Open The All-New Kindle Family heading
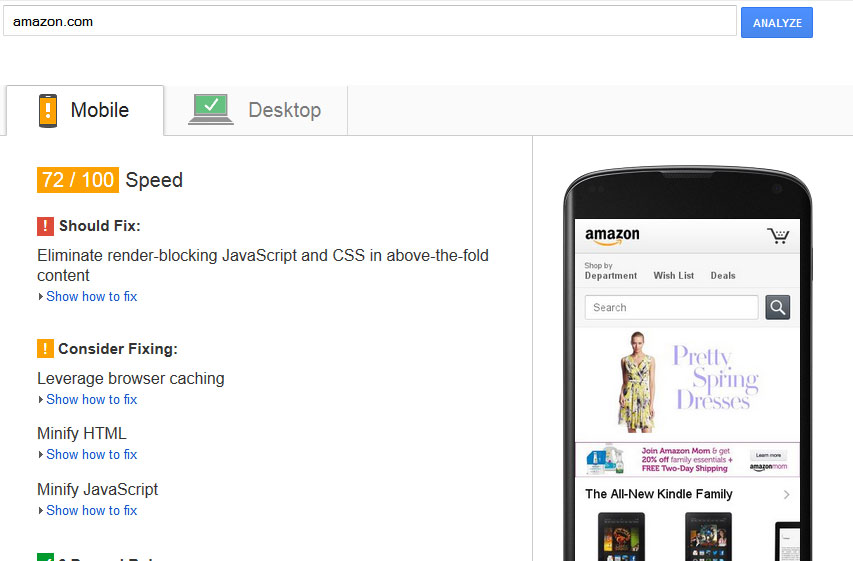The image size is (853, 561). tap(659, 494)
